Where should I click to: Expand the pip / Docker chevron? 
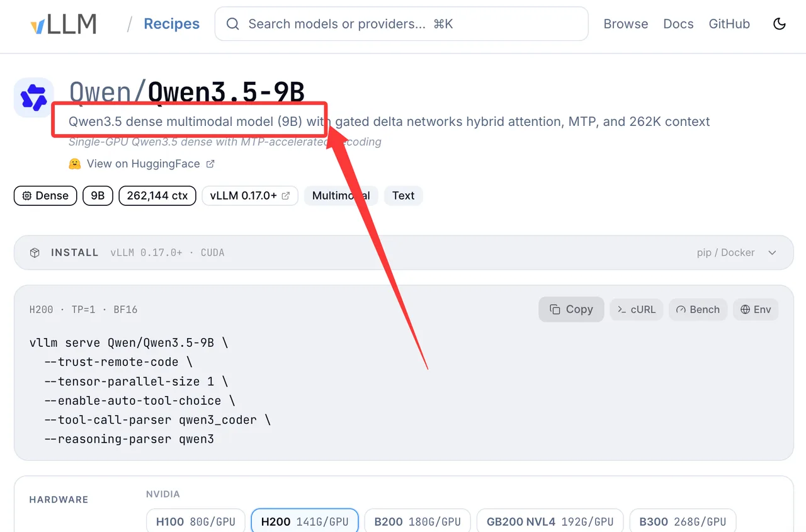(772, 252)
